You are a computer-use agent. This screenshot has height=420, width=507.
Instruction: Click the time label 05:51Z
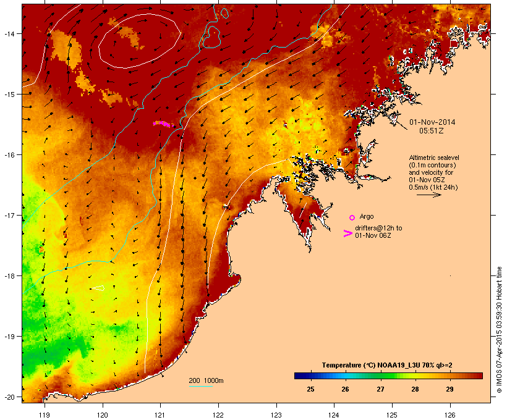(432, 131)
